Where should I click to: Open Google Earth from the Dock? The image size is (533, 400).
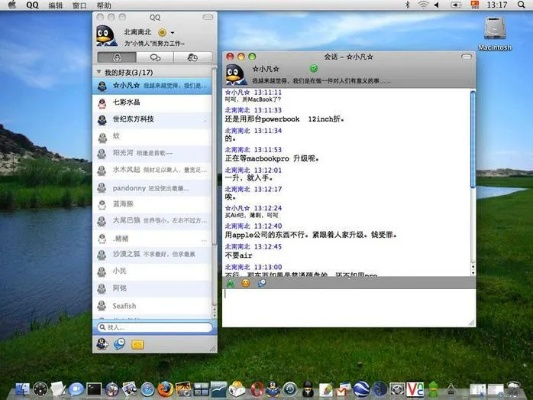[361, 389]
